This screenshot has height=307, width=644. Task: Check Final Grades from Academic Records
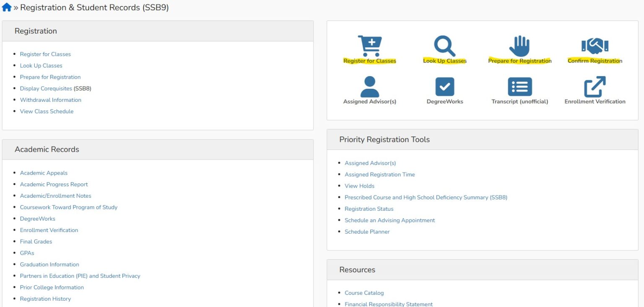pos(36,241)
